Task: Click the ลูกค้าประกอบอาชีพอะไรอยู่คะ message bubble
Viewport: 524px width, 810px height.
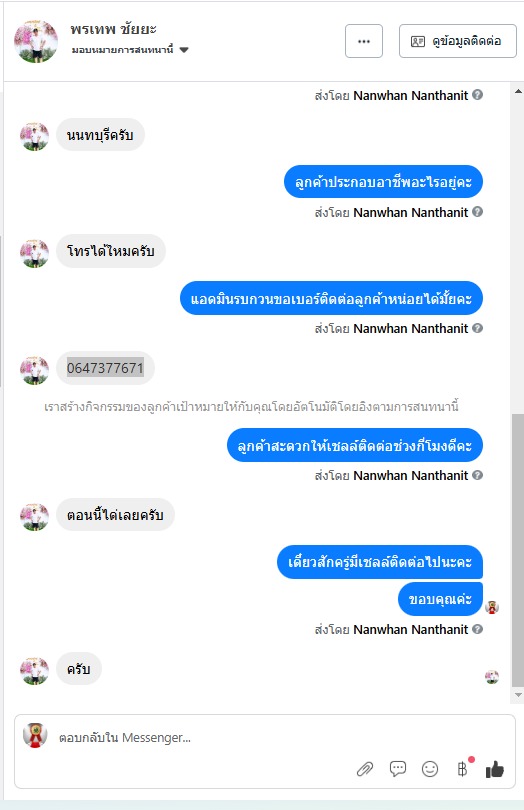Action: (x=383, y=182)
